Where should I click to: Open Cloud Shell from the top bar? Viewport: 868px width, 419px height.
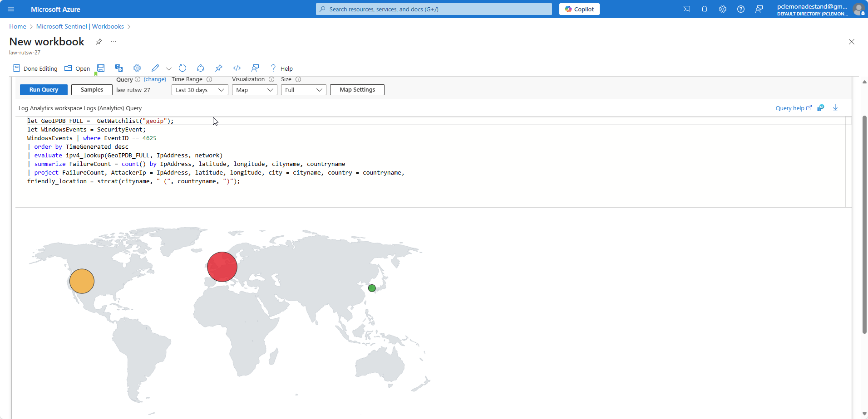tap(686, 9)
